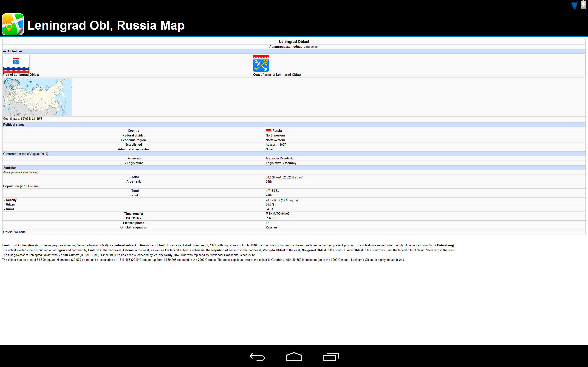Follow the Republic of Karelia link
Image resolution: width=588 pixels, height=367 pixels.
226,250
